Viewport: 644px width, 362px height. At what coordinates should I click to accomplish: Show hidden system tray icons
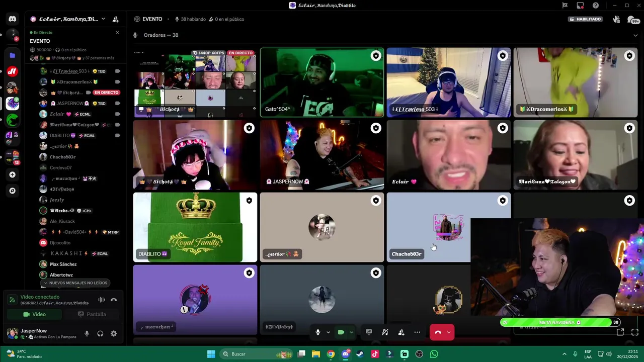tap(564, 354)
